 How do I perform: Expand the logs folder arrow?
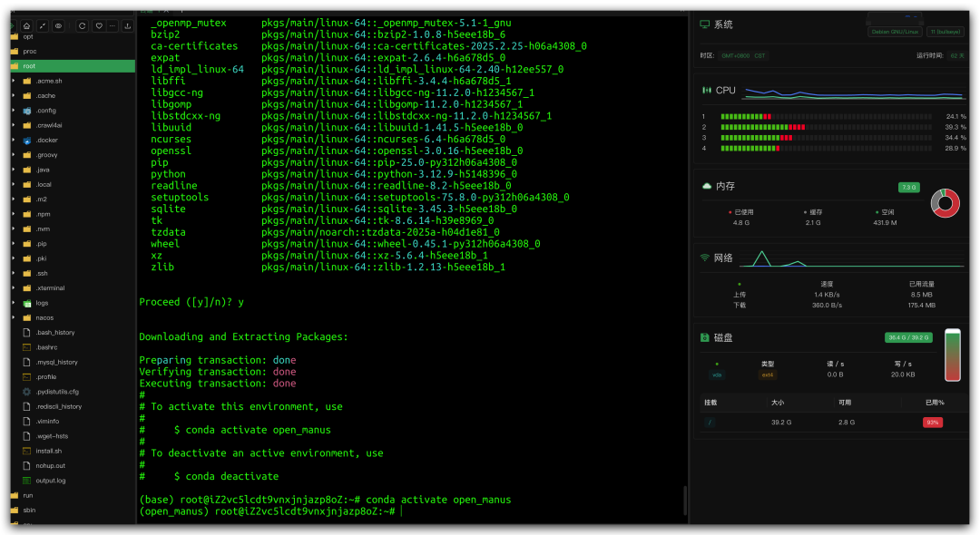click(x=14, y=303)
